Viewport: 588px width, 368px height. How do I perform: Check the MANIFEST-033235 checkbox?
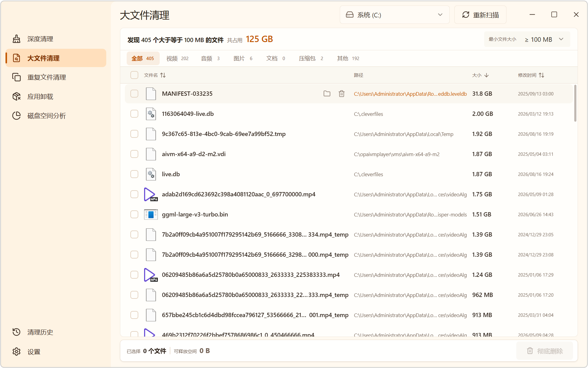[x=134, y=94]
